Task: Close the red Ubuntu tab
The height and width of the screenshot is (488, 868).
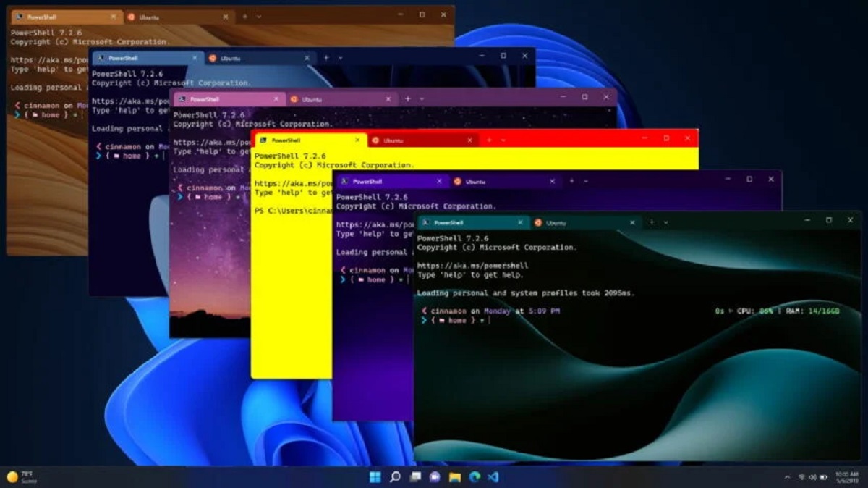Action: pyautogui.click(x=470, y=140)
